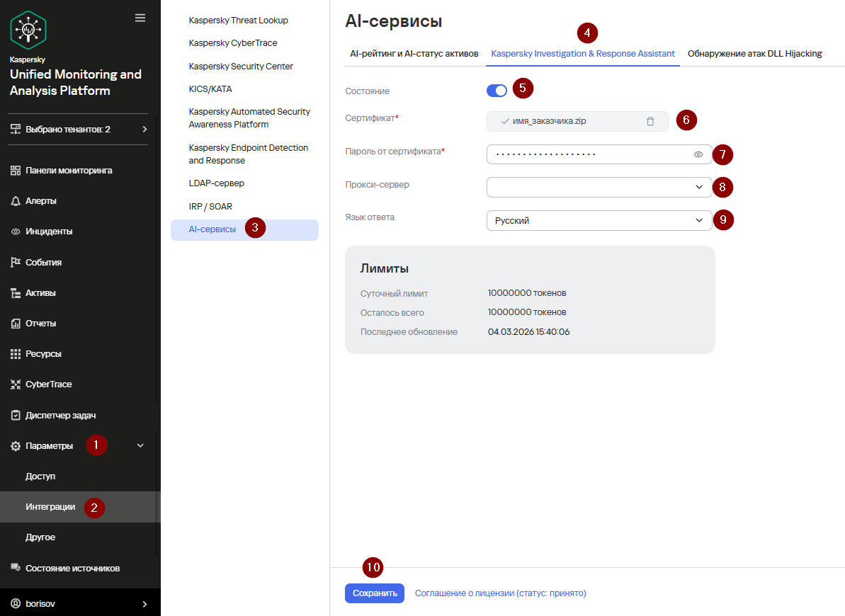Click the tenants selection icon
845x616 pixels.
pyautogui.click(x=16, y=130)
